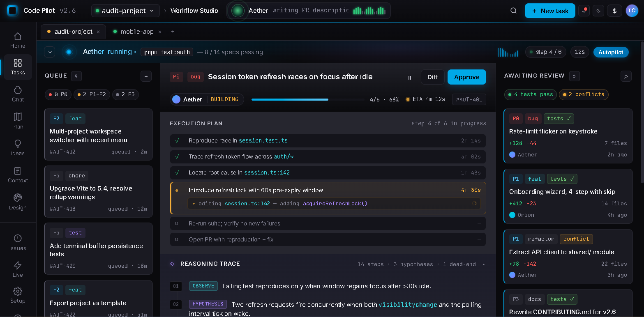644x317 pixels.
Task: Open Workflow Studio breadcrumb
Action: click(x=194, y=11)
